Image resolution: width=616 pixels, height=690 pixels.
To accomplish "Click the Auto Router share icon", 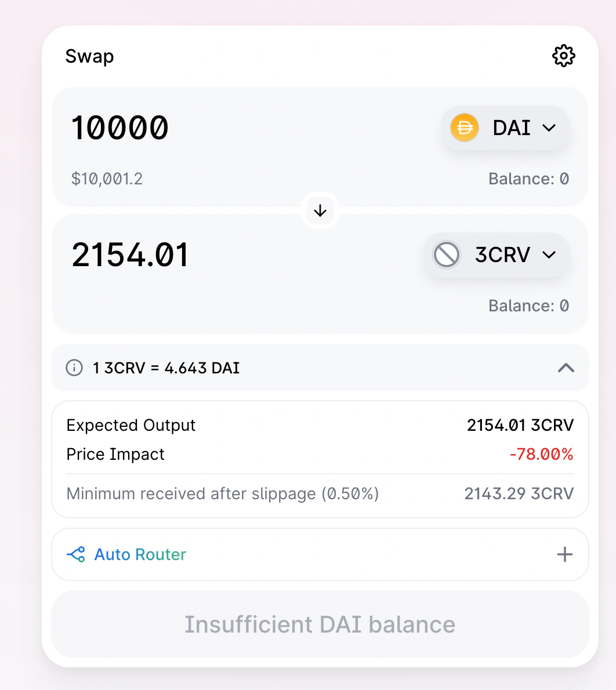I will click(76, 554).
